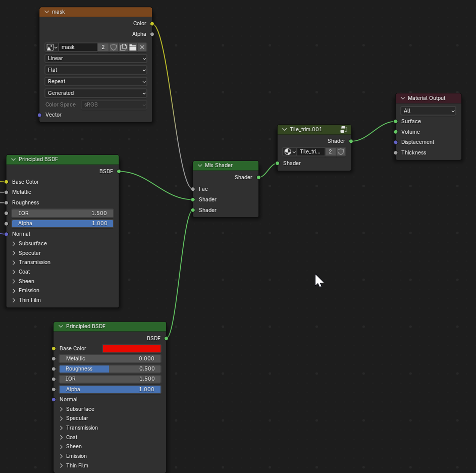Click the Displacement input socket
Screen dimensions: 476x473
396,142
